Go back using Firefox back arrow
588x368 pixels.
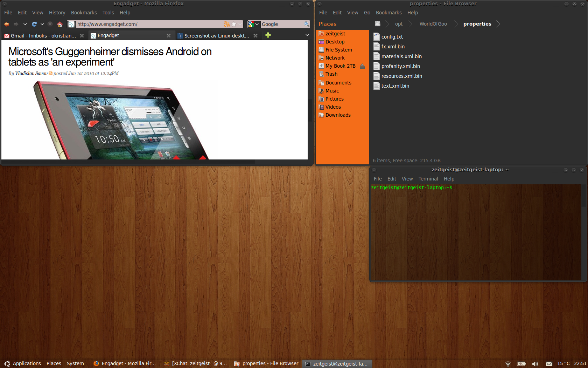6,24
